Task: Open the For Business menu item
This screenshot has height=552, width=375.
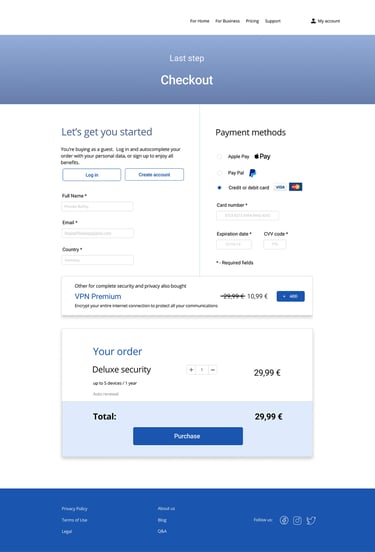Action: (227, 21)
